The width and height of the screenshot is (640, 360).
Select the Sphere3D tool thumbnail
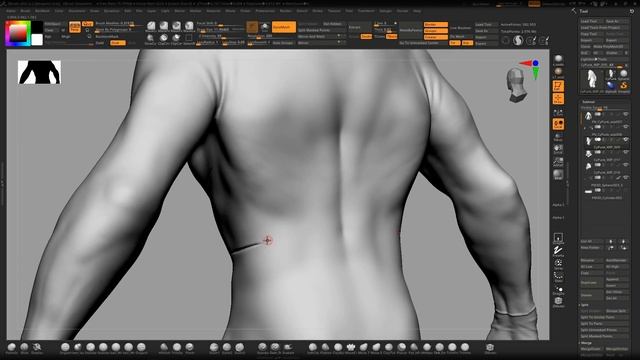pos(623,74)
